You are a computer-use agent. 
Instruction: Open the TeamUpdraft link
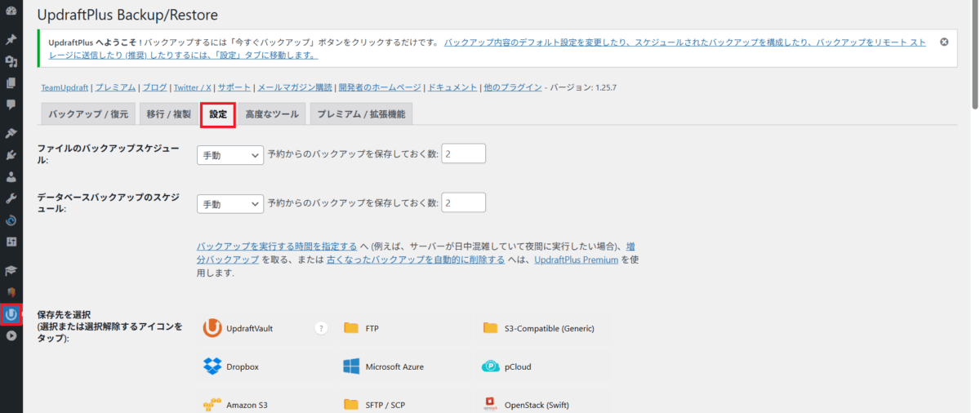65,87
